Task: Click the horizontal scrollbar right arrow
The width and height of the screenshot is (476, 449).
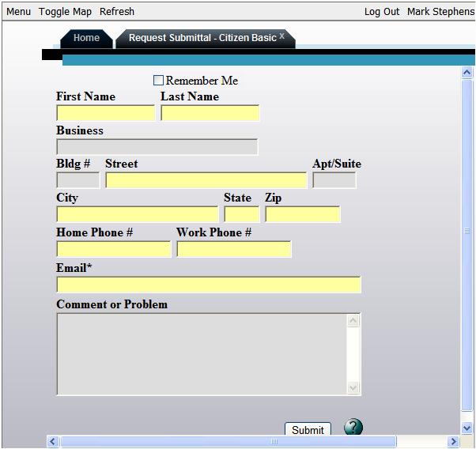Action: [453, 441]
